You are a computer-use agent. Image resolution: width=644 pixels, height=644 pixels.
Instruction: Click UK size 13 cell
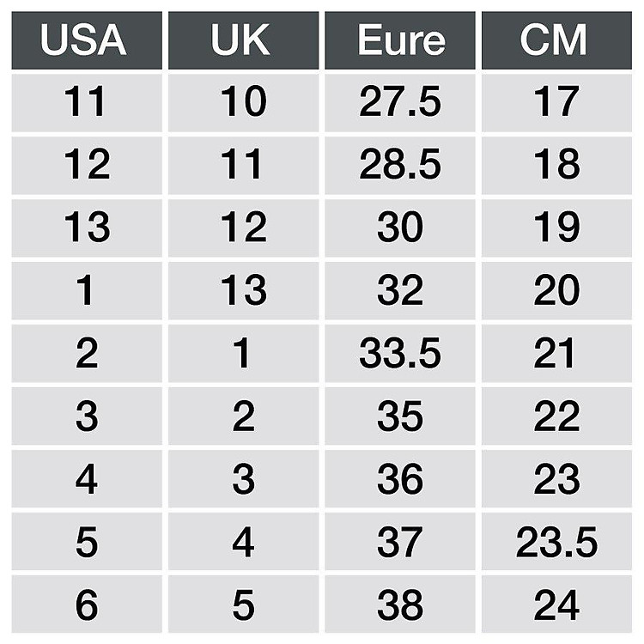[243, 291]
